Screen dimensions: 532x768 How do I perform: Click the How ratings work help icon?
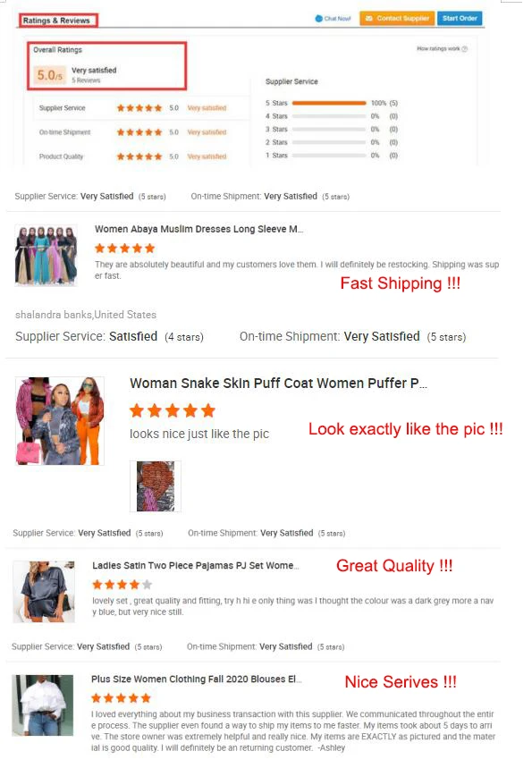[x=465, y=49]
